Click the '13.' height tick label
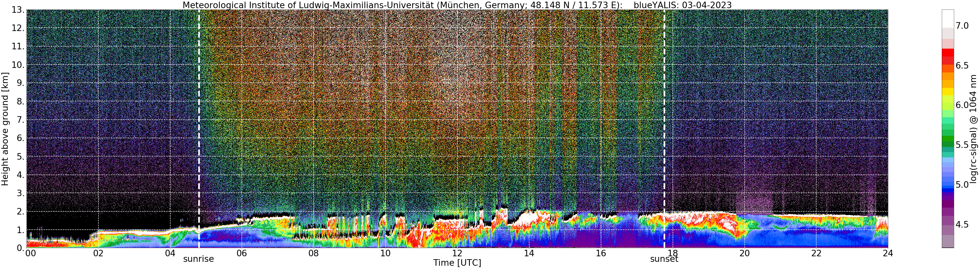The height and width of the screenshot is (269, 980). pyautogui.click(x=18, y=9)
